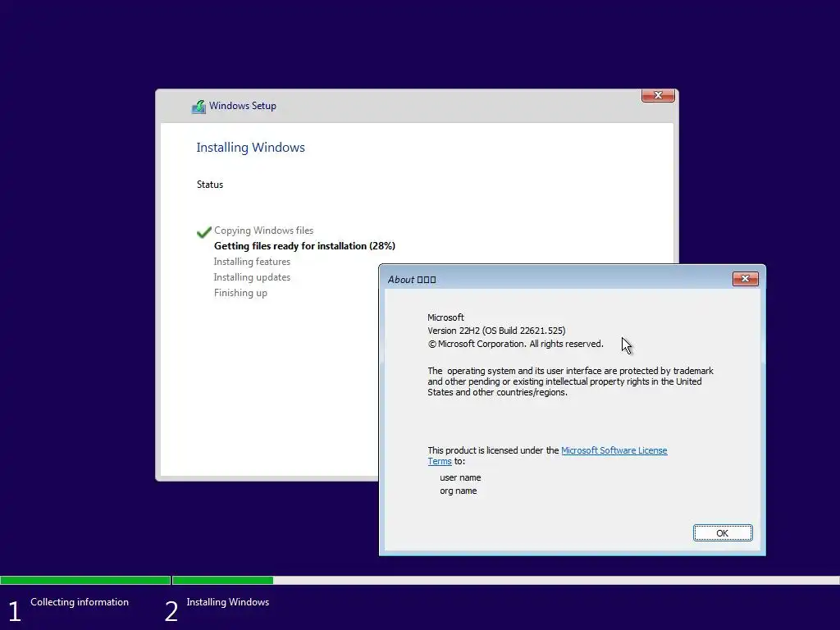
Task: Click the 'Status' label in Windows Setup
Action: 209,185
